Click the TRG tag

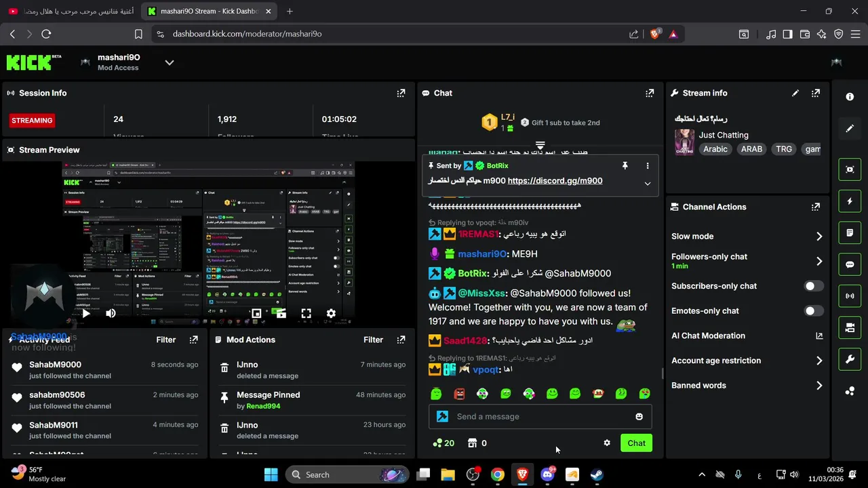(784, 149)
